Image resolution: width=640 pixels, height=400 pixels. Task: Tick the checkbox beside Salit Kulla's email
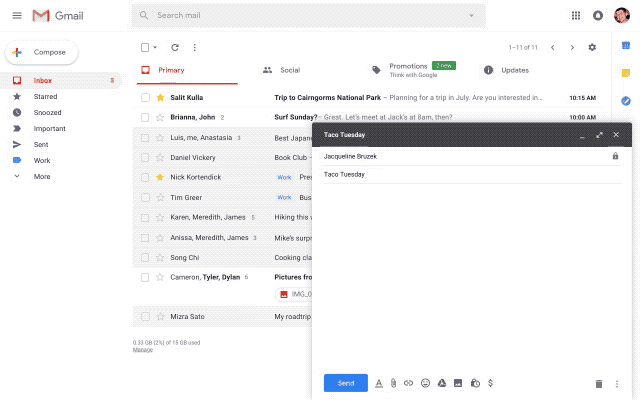[145, 98]
